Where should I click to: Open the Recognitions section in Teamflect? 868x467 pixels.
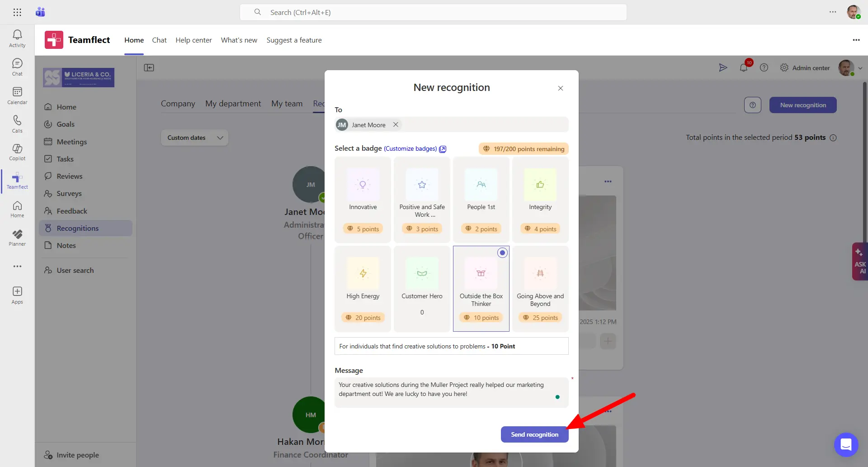(x=78, y=228)
